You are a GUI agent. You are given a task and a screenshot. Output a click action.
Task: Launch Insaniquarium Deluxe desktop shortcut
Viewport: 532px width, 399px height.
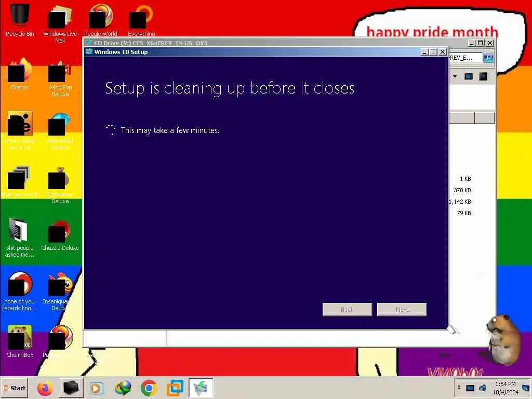(60, 291)
